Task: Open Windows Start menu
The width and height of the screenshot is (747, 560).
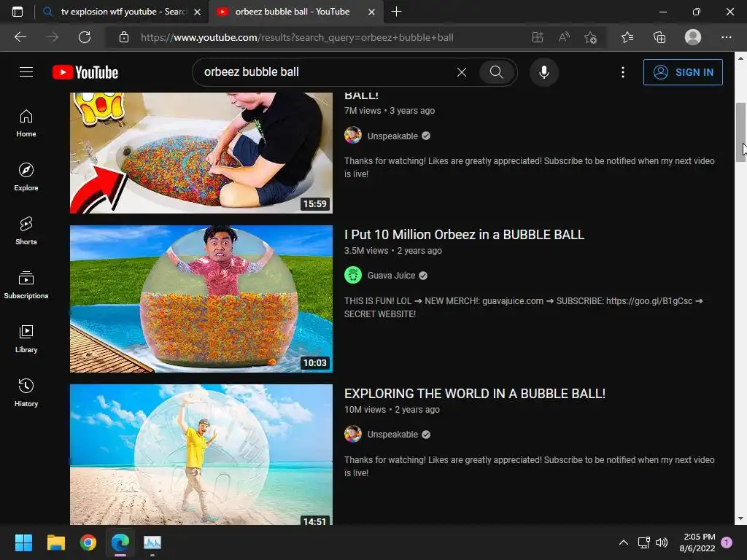Action: coord(23,542)
